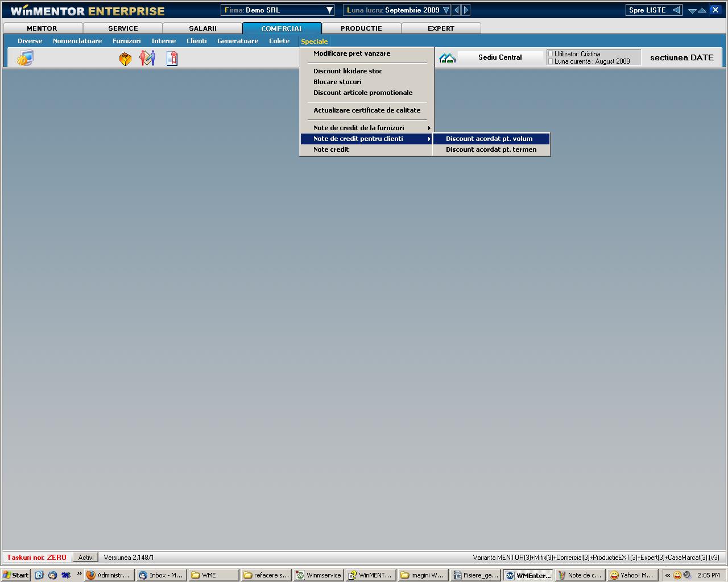728x582 pixels.
Task: Switch to the SERVICE tab
Action: coord(123,28)
